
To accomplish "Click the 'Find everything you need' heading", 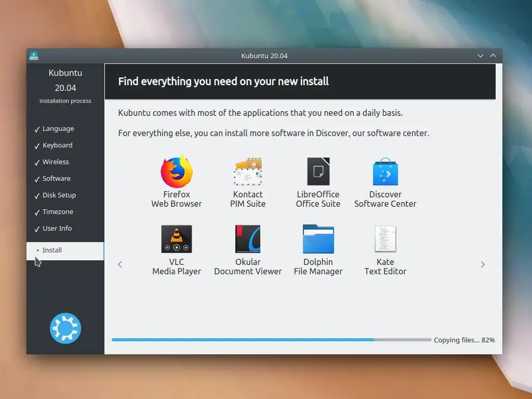I will (x=223, y=82).
